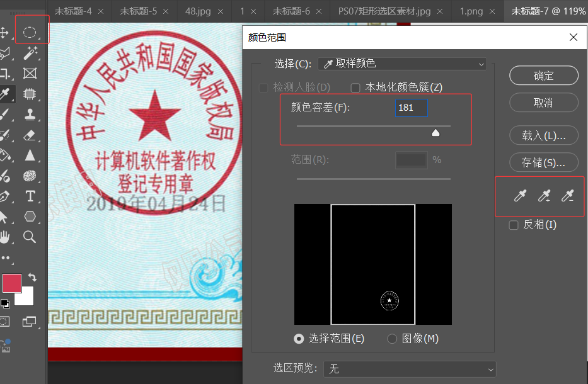Open the 选择 取样颜色 dropdown
The image size is (588, 384).
point(402,64)
